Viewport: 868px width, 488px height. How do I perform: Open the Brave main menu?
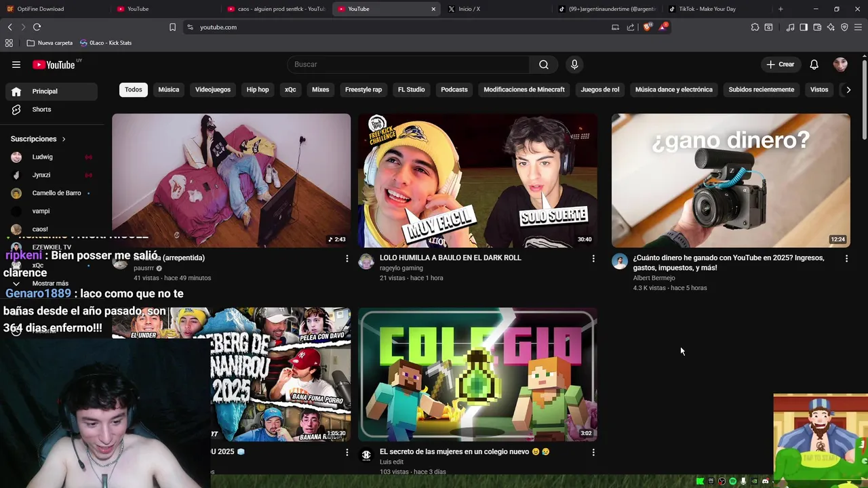click(x=858, y=27)
